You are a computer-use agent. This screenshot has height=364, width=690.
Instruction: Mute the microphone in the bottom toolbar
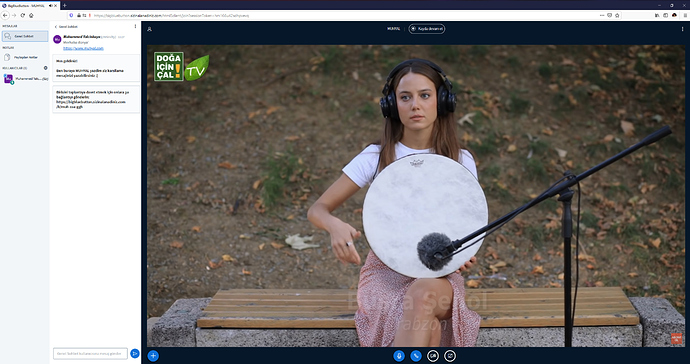tap(399, 356)
